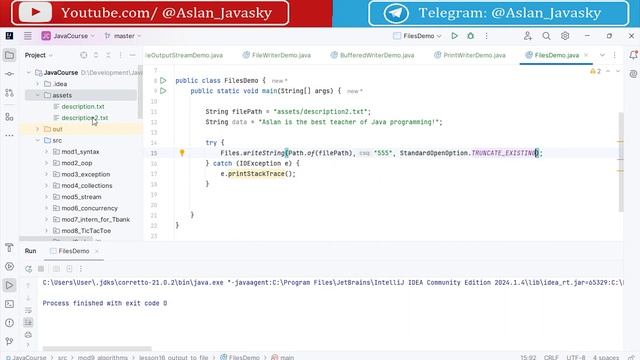This screenshot has height=360, width=640.
Task: Expand the out folder
Action: click(38, 129)
